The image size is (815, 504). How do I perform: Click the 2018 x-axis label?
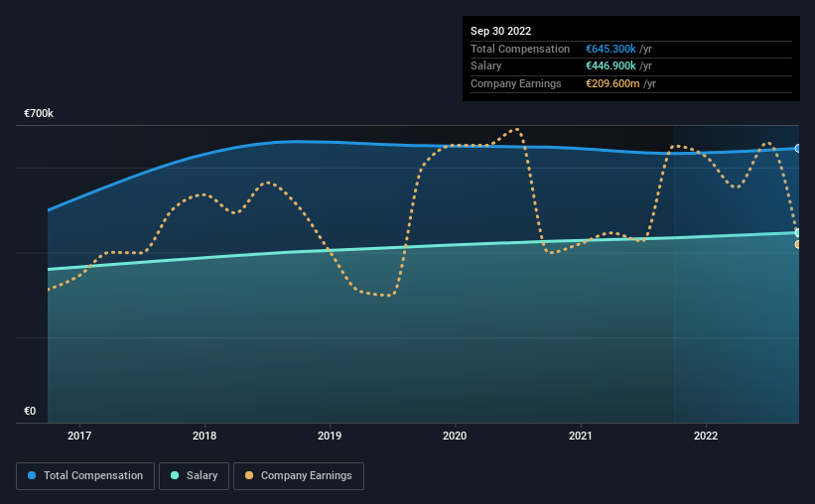pos(204,436)
